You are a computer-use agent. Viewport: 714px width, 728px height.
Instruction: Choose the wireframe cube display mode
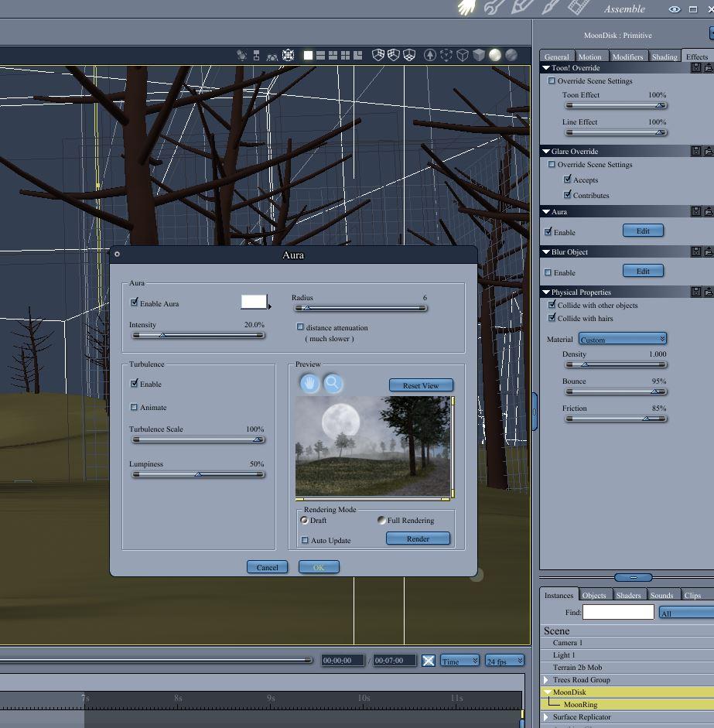(463, 55)
